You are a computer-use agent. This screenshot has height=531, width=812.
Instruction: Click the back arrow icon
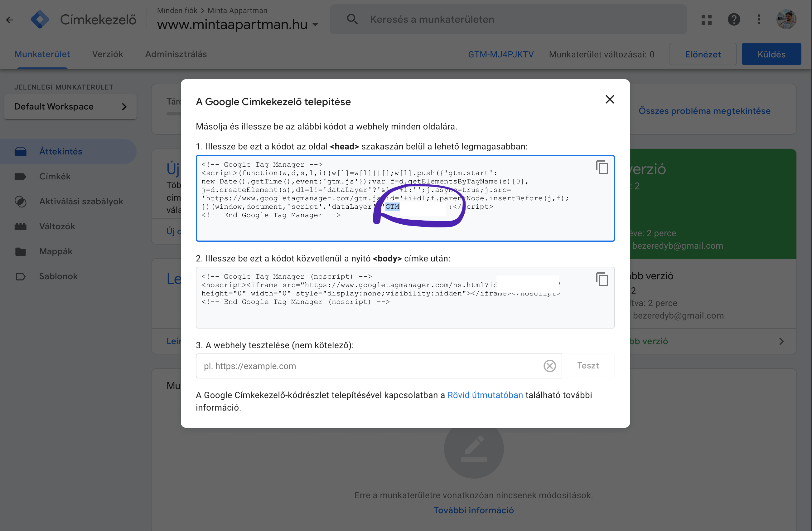pyautogui.click(x=10, y=20)
